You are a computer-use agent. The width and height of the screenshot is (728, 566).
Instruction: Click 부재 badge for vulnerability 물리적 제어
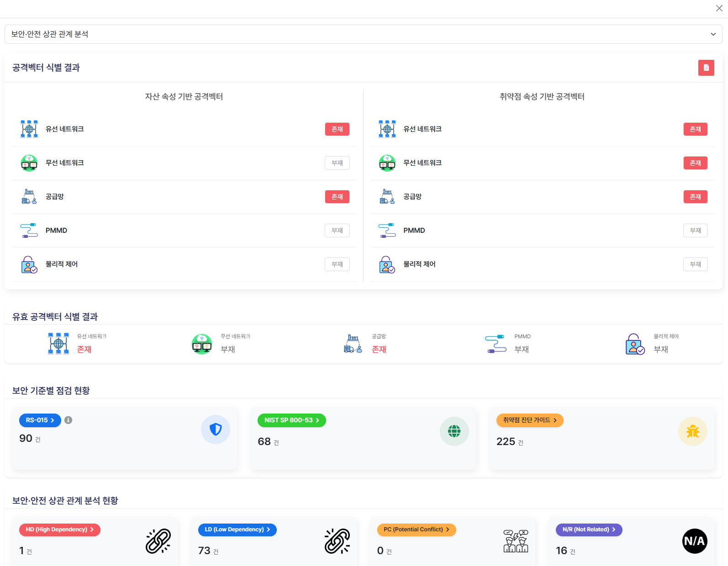[696, 264]
